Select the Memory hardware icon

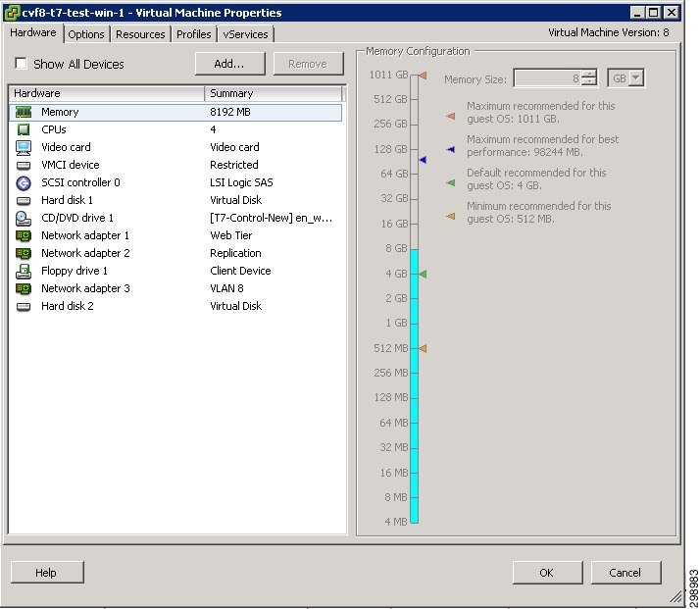point(24,112)
